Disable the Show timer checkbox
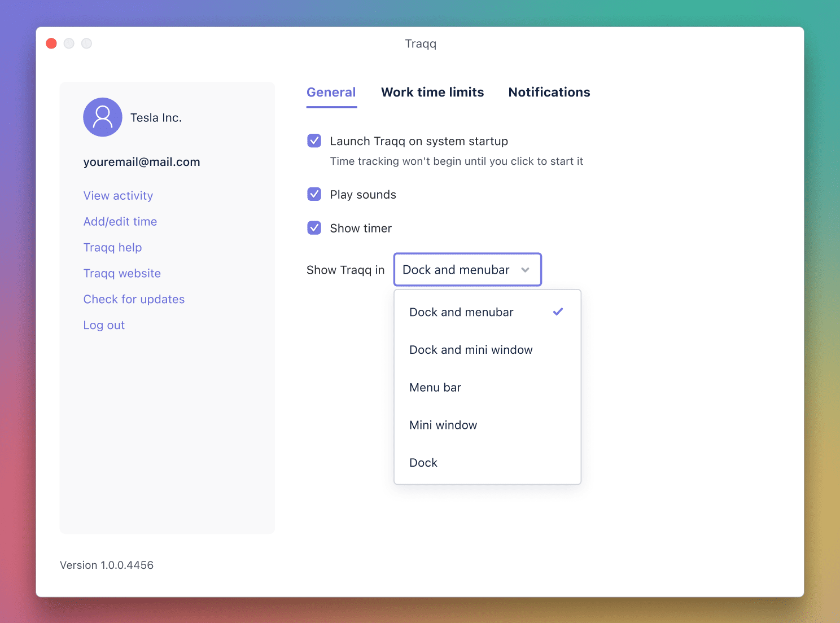The image size is (840, 623). tap(314, 228)
